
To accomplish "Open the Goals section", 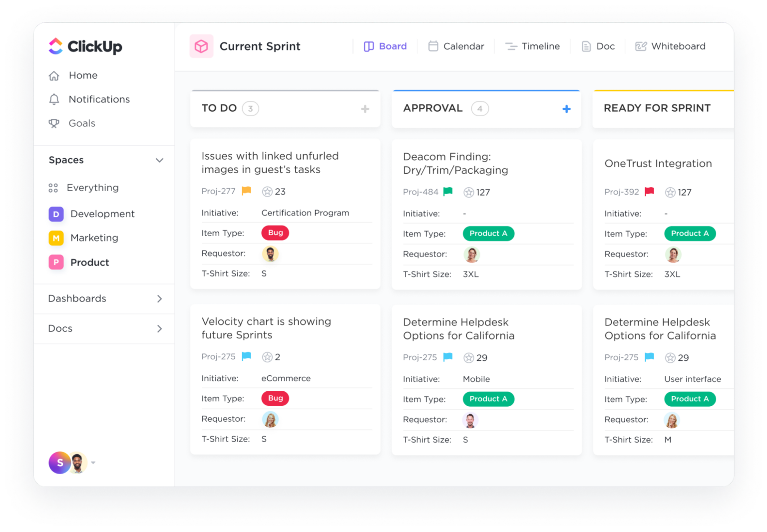I will click(x=81, y=123).
